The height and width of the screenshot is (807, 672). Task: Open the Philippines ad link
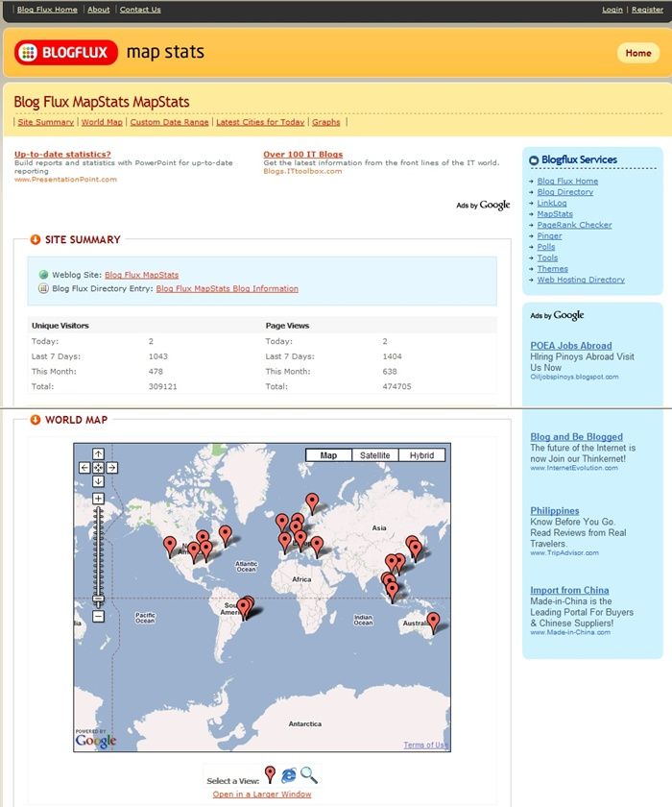point(554,510)
